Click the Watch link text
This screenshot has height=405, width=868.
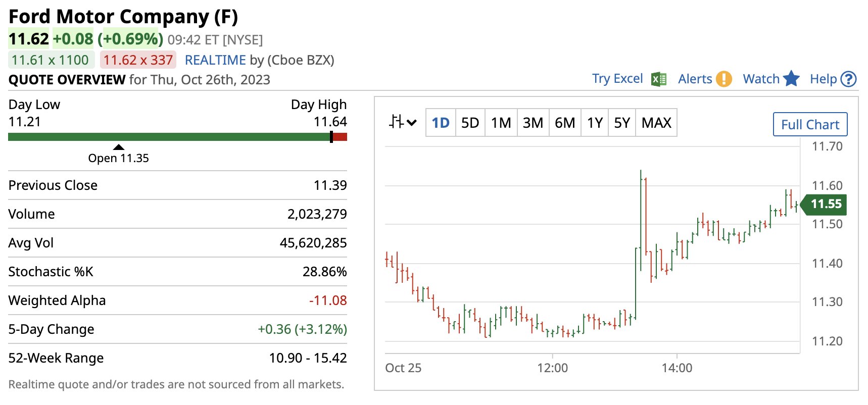point(761,79)
